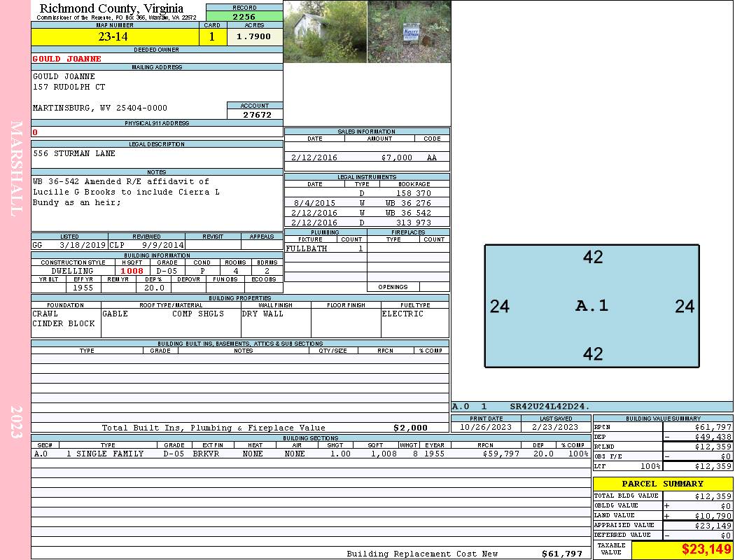Click the house photo thumbnail
Screen dimensions: 735x560
325,31
